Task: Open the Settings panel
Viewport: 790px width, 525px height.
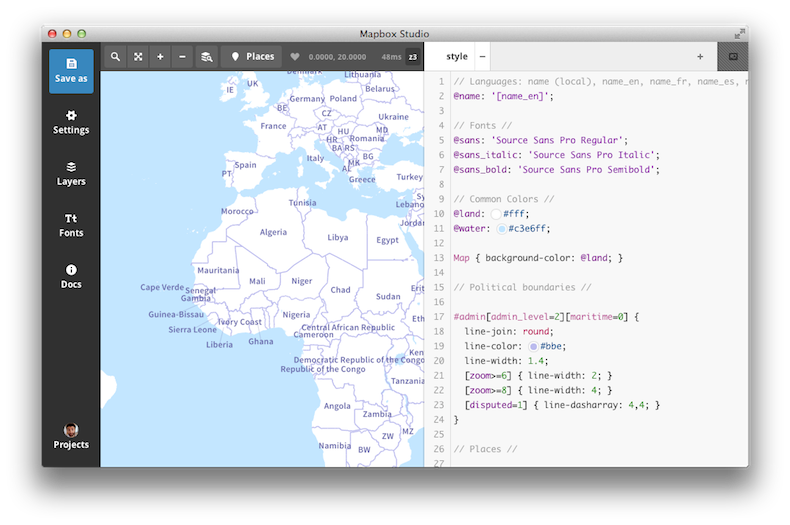Action: (71, 122)
